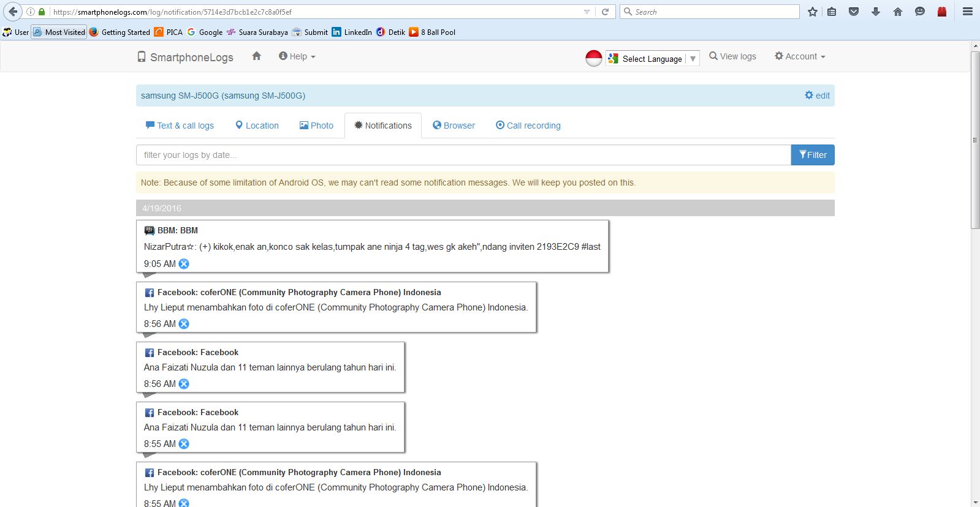Click the Android OS limitation note
980x507 pixels.
point(485,182)
